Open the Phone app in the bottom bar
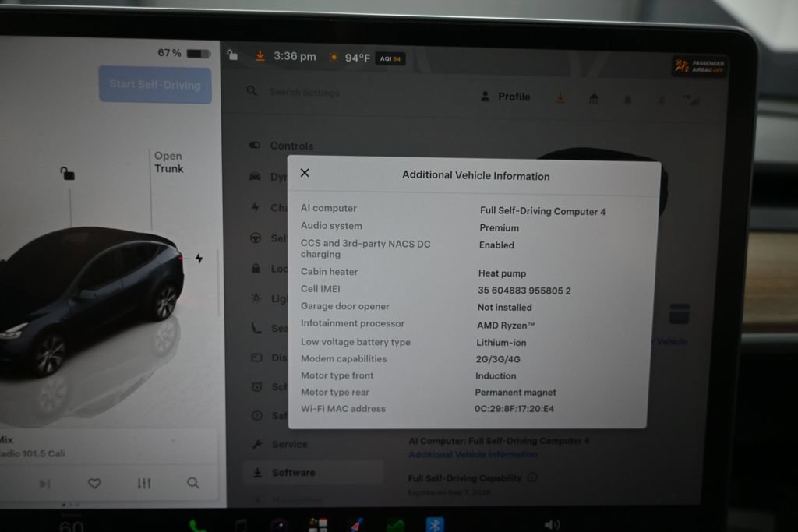Screen dimensions: 798x532 (x=197, y=526)
